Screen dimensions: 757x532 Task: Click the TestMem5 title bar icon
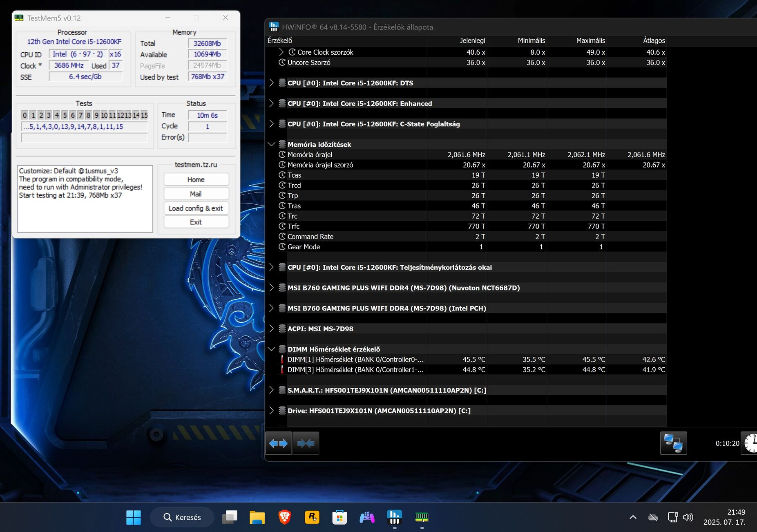pyautogui.click(x=19, y=18)
